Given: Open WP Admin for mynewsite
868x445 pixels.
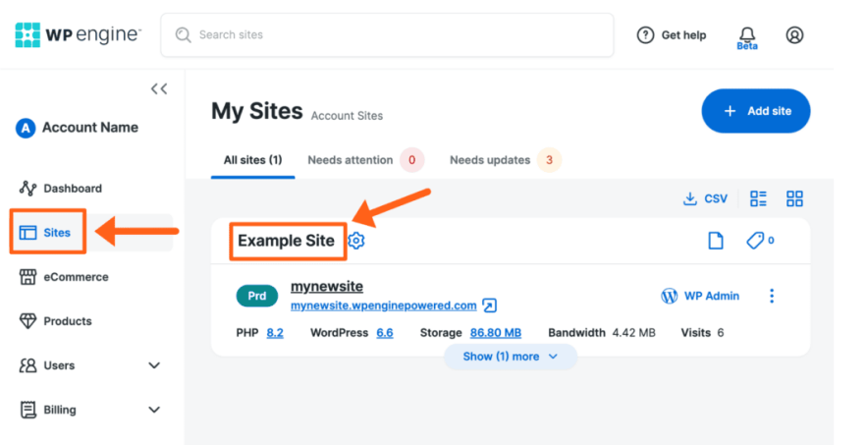Looking at the screenshot, I should [700, 296].
